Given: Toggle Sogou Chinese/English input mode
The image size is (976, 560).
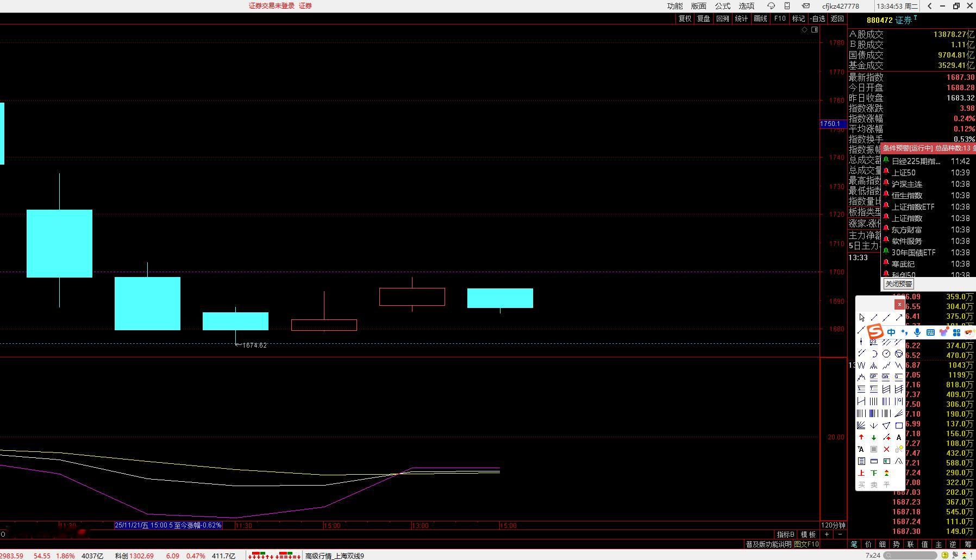Looking at the screenshot, I should [x=891, y=332].
